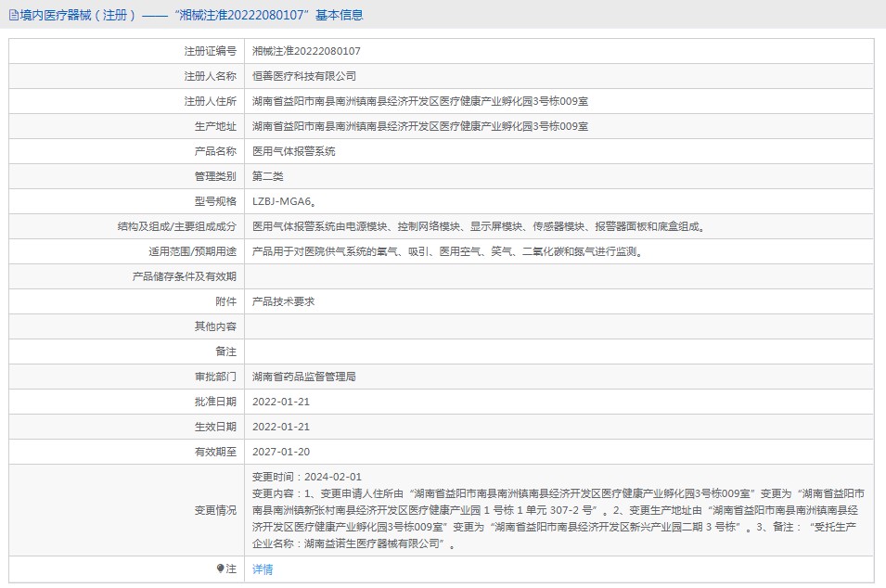886x588 pixels.
Task: Select expiry date 2027-01-20
Action: click(x=281, y=452)
